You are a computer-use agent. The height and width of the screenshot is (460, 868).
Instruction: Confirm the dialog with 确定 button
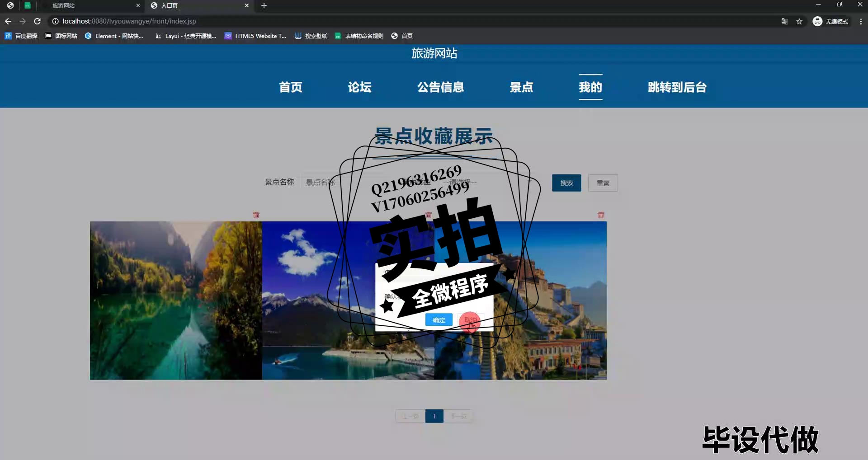click(x=439, y=320)
